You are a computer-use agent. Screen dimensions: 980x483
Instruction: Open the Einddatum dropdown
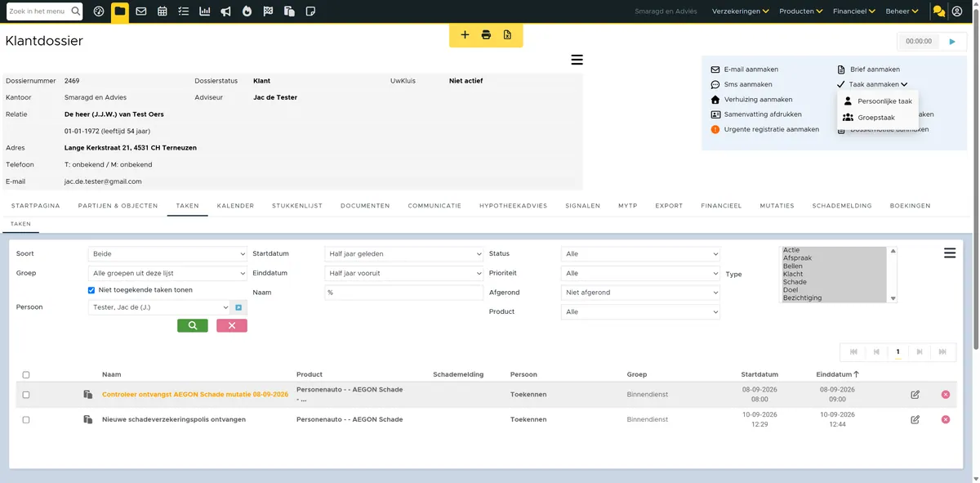click(x=403, y=273)
